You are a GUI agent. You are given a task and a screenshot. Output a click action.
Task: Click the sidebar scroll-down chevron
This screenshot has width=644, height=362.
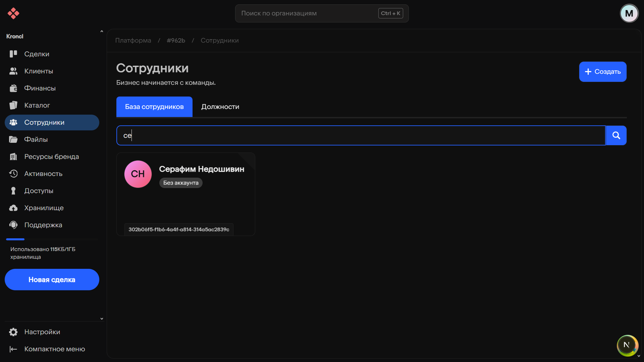point(102,319)
